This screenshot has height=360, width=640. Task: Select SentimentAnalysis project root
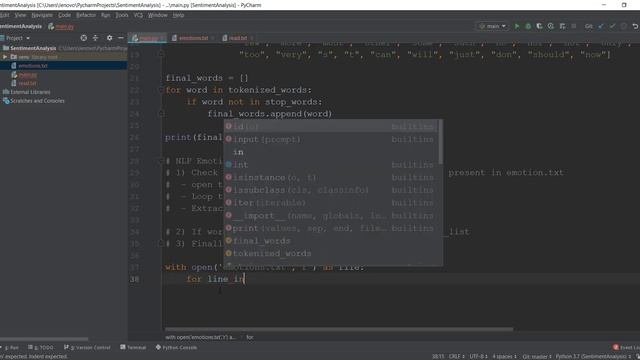click(x=33, y=48)
